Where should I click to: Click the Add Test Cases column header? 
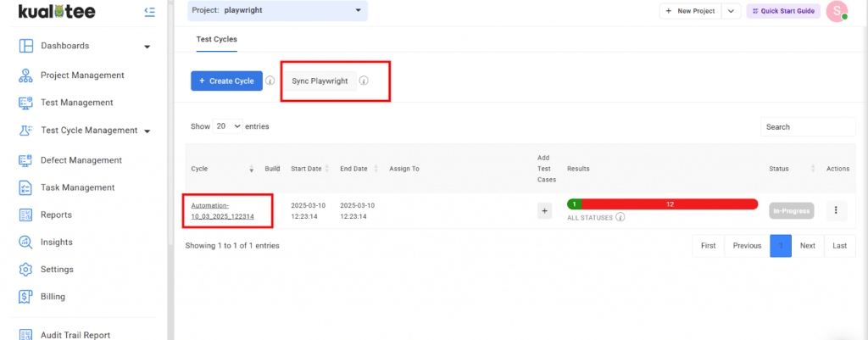[x=547, y=169]
